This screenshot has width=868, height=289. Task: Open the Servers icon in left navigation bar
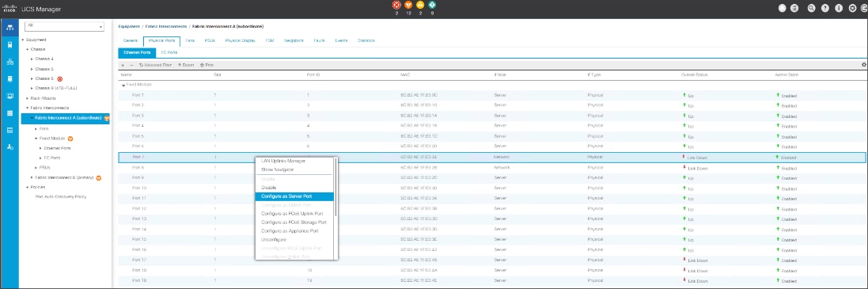pos(9,44)
